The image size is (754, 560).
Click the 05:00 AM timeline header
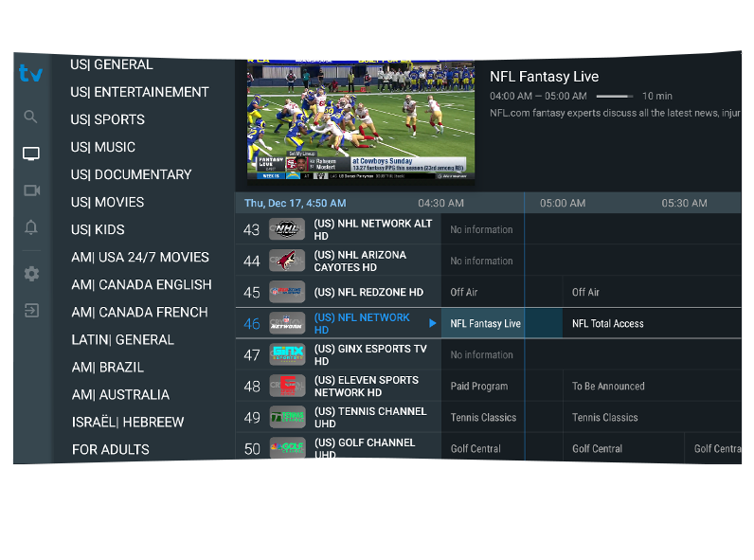click(563, 203)
